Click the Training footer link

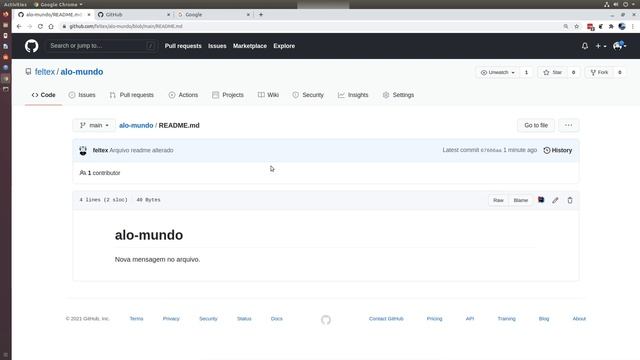tap(507, 318)
